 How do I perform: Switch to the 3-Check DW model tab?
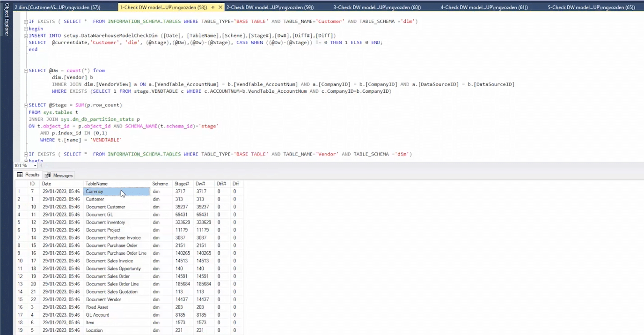pos(377,7)
